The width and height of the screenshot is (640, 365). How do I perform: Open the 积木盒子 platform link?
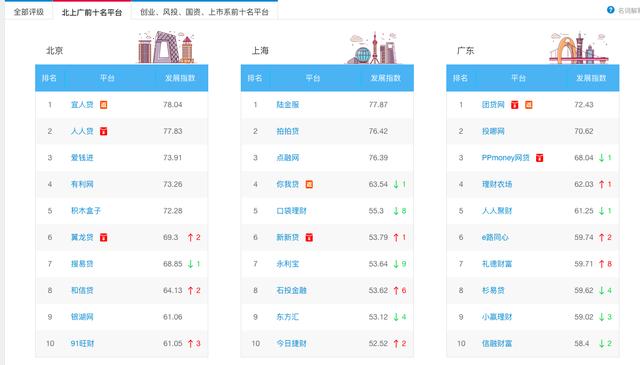click(86, 211)
